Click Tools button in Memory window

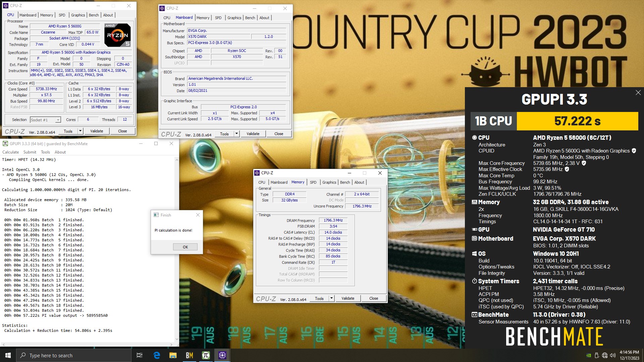tap(319, 298)
